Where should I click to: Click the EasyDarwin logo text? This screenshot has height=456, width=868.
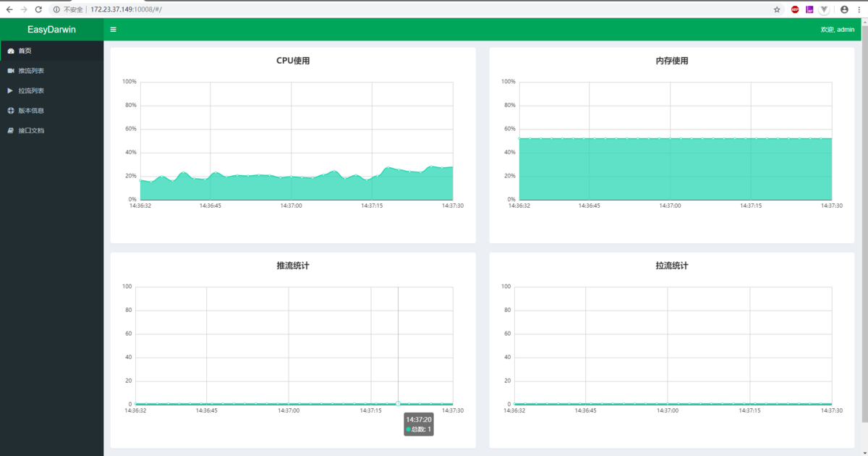pyautogui.click(x=51, y=30)
